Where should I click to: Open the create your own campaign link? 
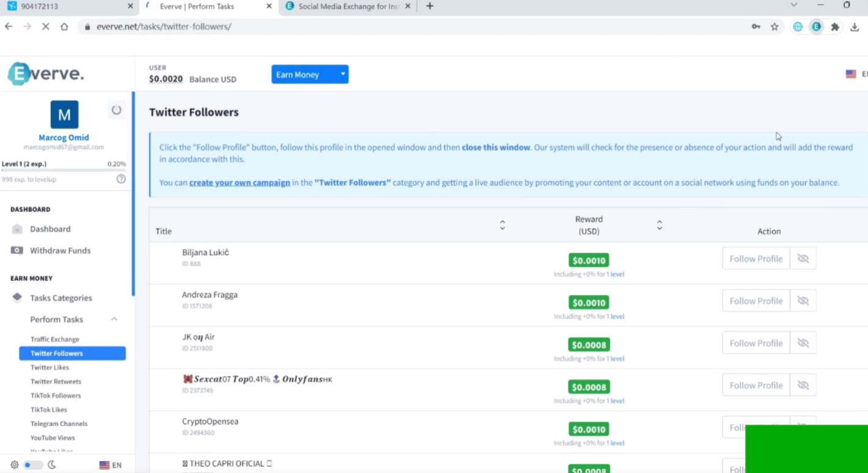240,183
